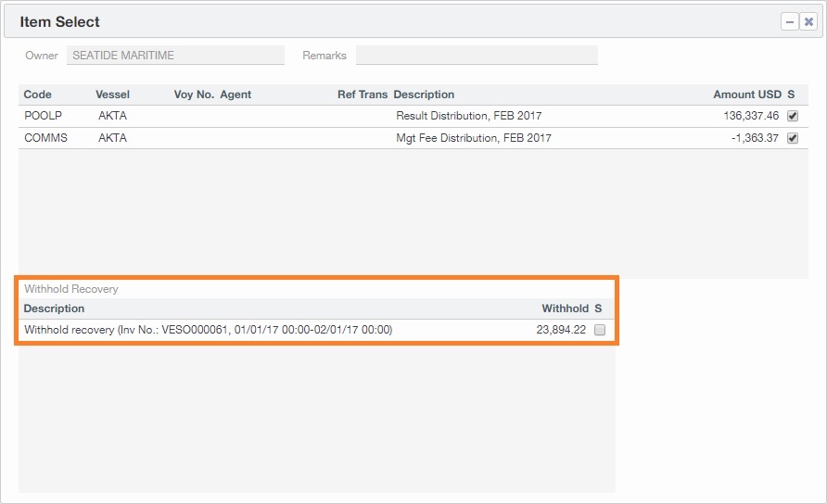Uncheck the POOLP Result Distribution checkbox
The height and width of the screenshot is (504, 827).
(x=792, y=116)
